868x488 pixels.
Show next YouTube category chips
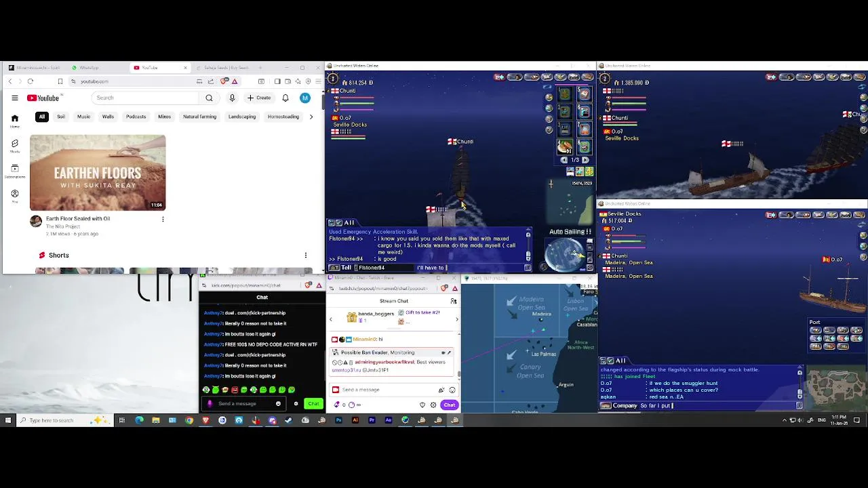click(311, 117)
